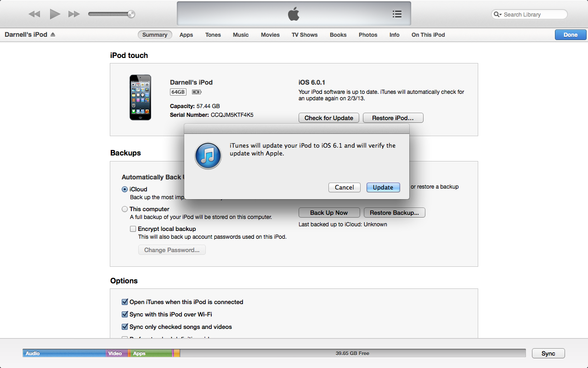Click the Audio segment in capacity bar
This screenshot has width=588, height=368.
(64, 353)
